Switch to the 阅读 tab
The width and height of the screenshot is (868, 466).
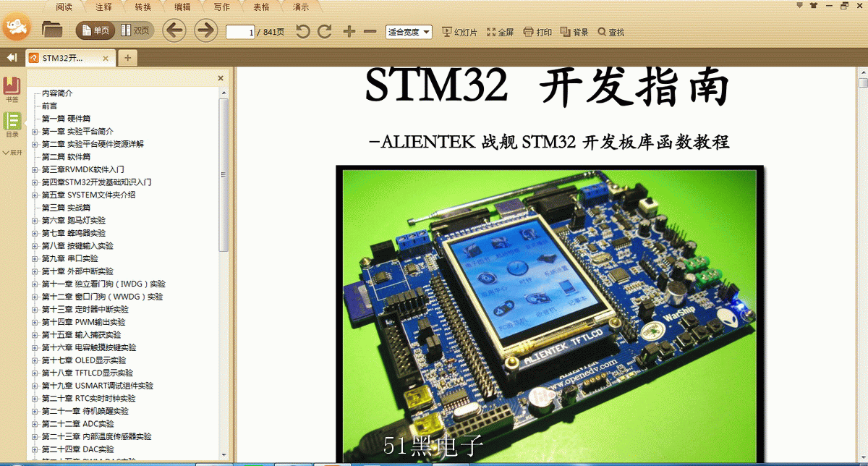64,7
